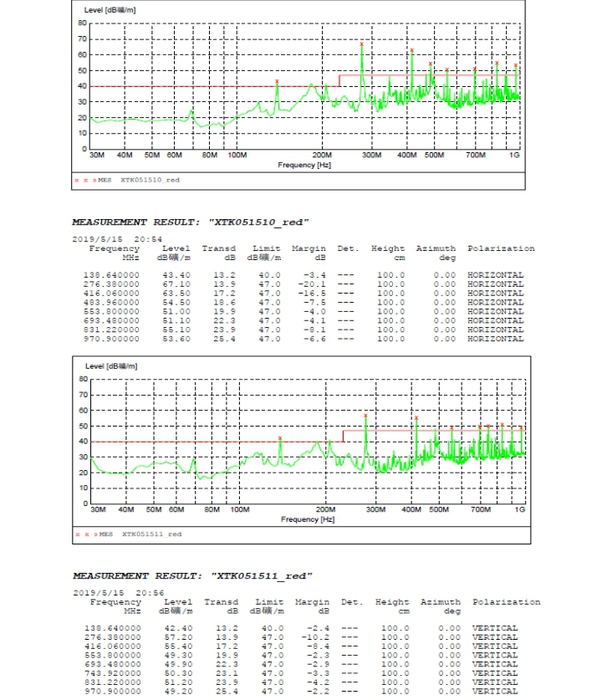
Task: Click the 57.20 level value in the second table
Action: pos(179,637)
